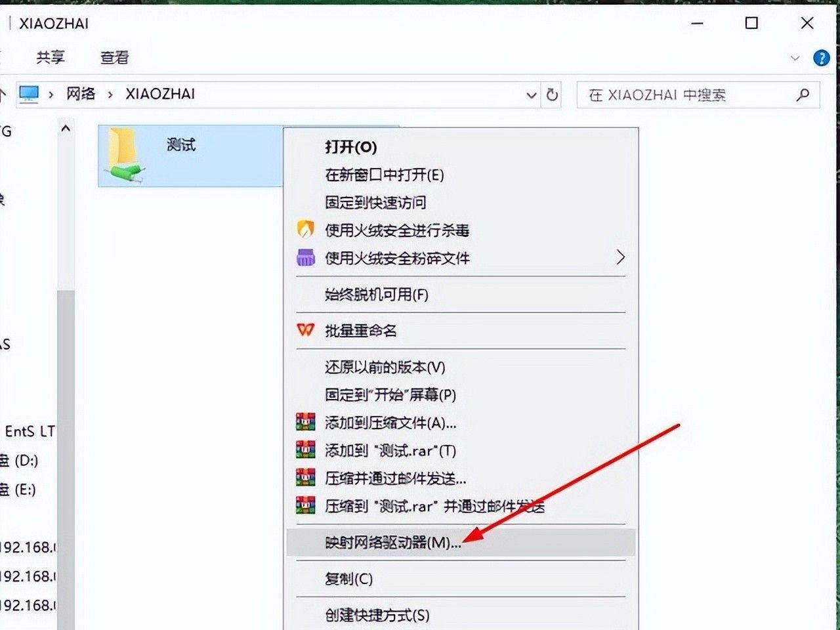Click the search magnifier icon
The image size is (840, 630).
tap(803, 95)
